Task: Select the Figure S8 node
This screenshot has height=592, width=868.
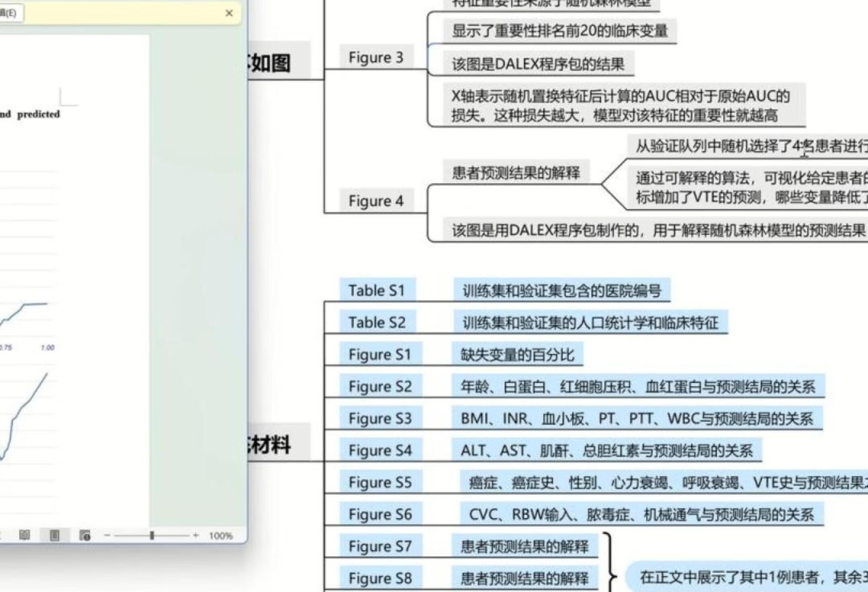Action: pos(380,578)
